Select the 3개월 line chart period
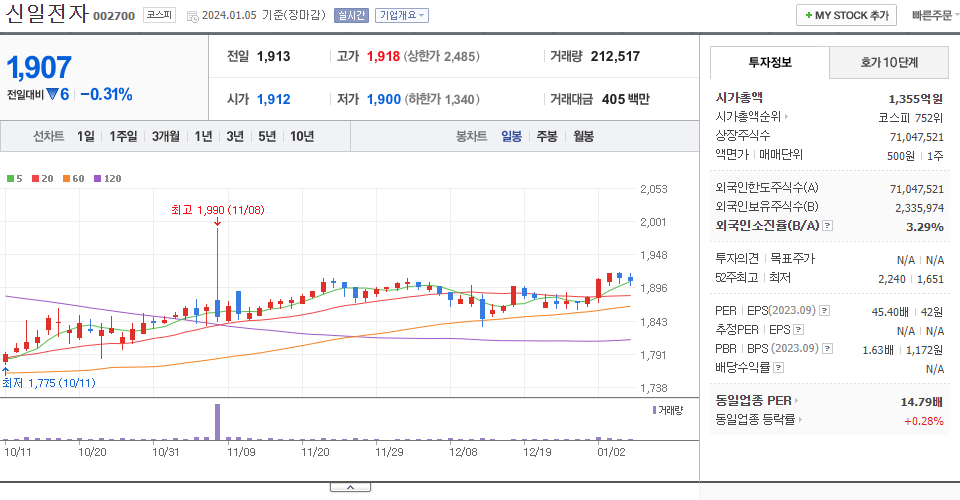The width and height of the screenshot is (960, 500). tap(166, 136)
